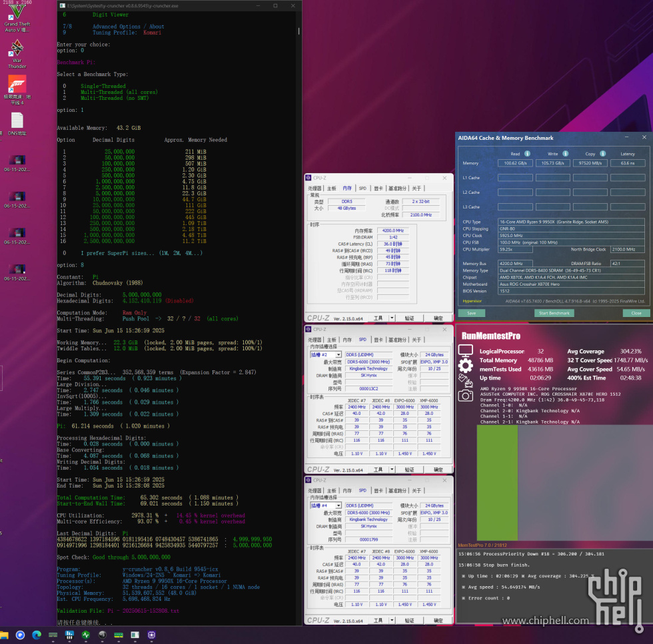Click 'Multi-Threaded (no SMT)' option in y-cruncher
Viewport: 653px width, 644px height.
click(115, 98)
